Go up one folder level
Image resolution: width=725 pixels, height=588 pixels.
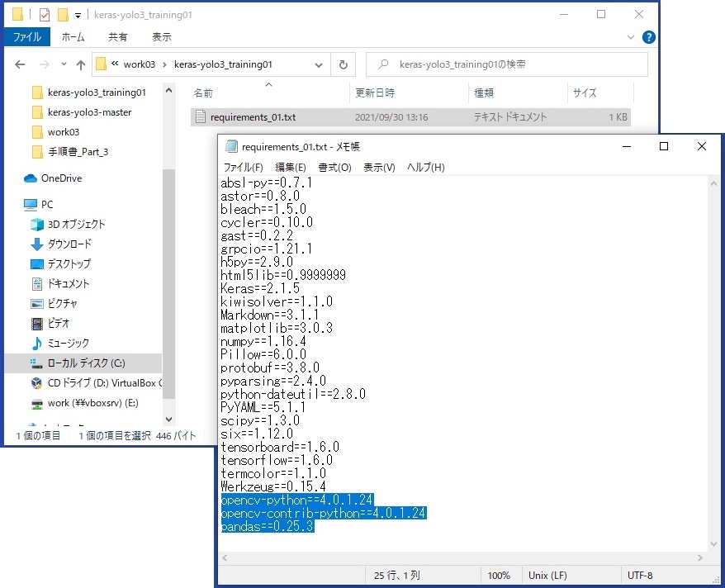click(x=81, y=64)
